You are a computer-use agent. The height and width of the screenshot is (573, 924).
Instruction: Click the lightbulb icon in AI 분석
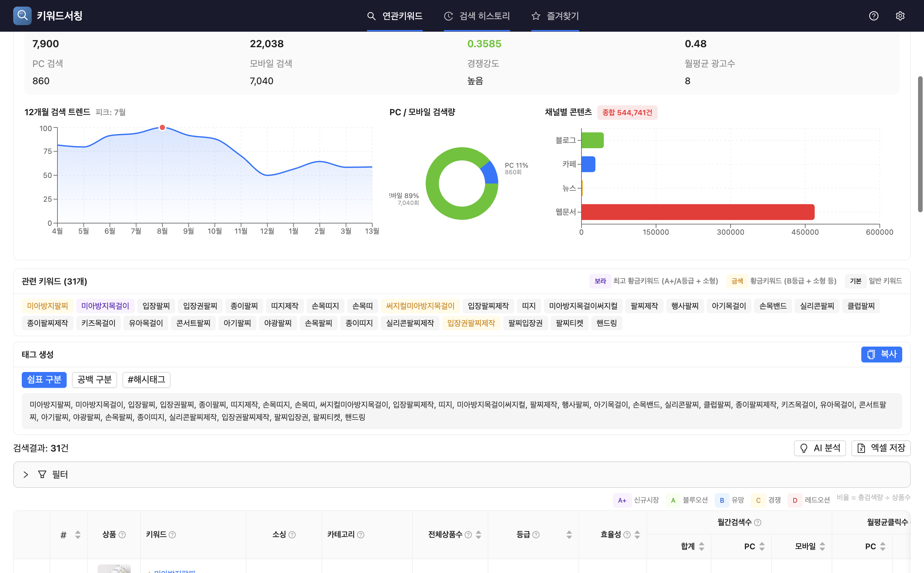tap(805, 448)
